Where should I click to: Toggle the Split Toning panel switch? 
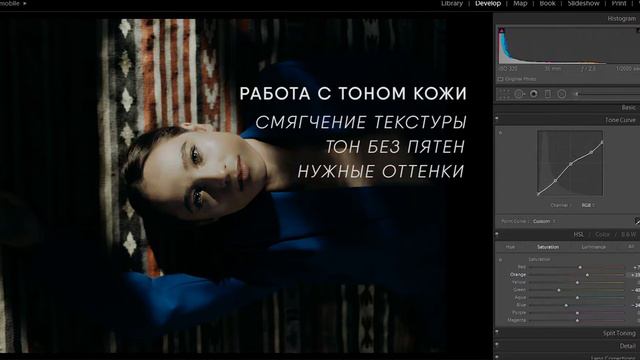(x=497, y=332)
